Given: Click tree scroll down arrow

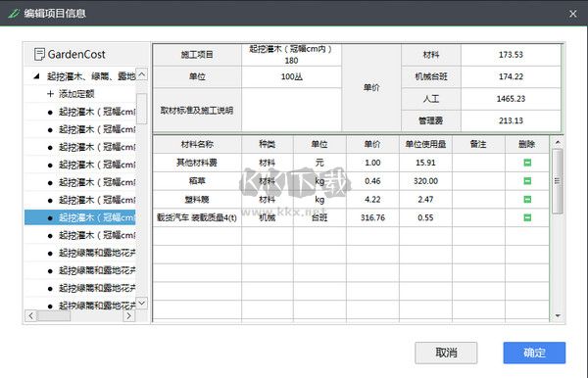Looking at the screenshot, I should (x=142, y=303).
